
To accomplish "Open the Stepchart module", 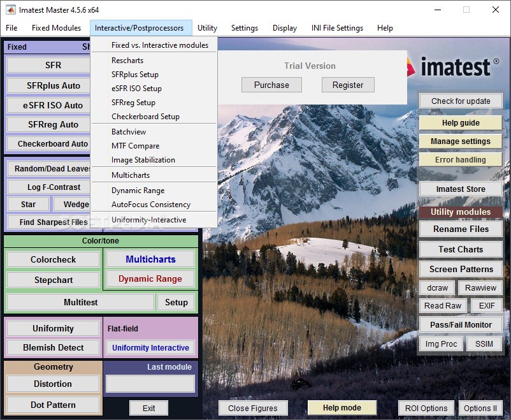I will (x=53, y=280).
